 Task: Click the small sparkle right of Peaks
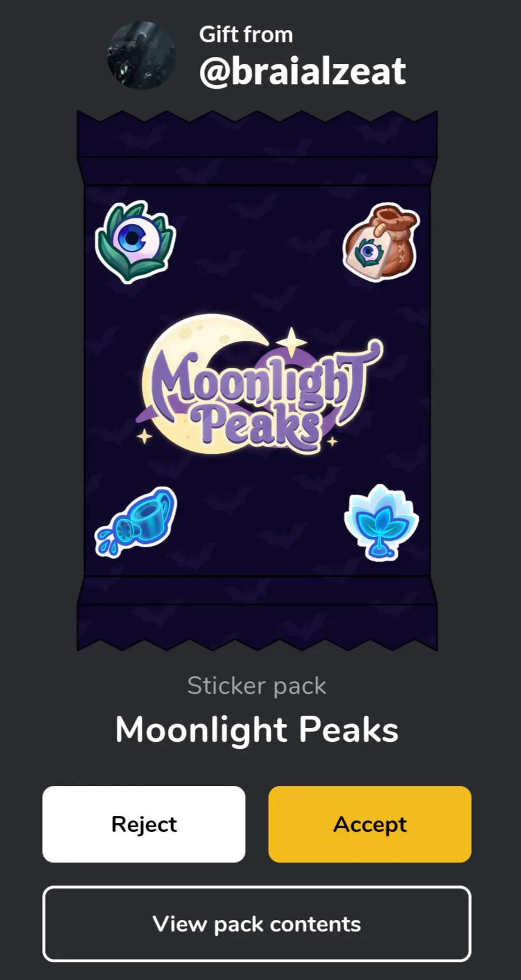(332, 441)
